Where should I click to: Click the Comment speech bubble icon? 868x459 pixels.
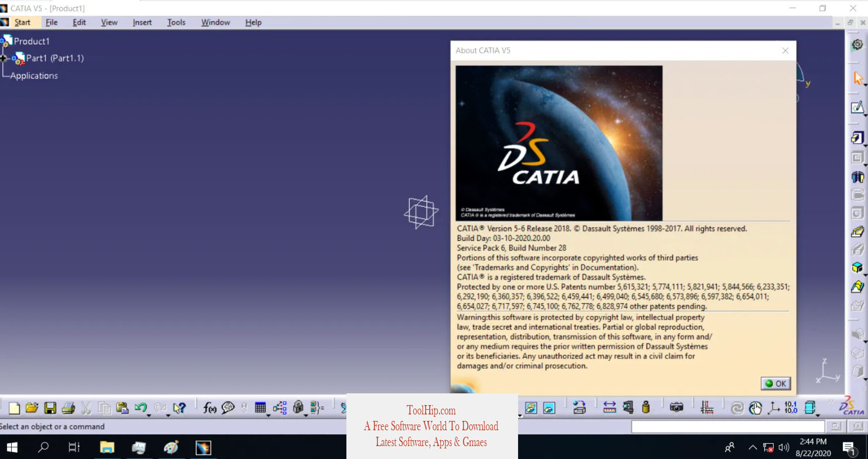pyautogui.click(x=228, y=408)
